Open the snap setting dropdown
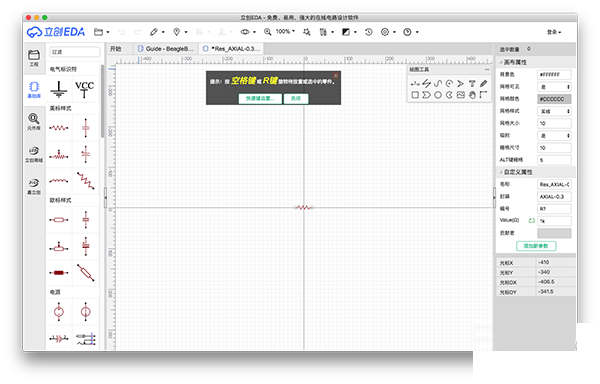The height and width of the screenshot is (384, 600). click(x=554, y=136)
